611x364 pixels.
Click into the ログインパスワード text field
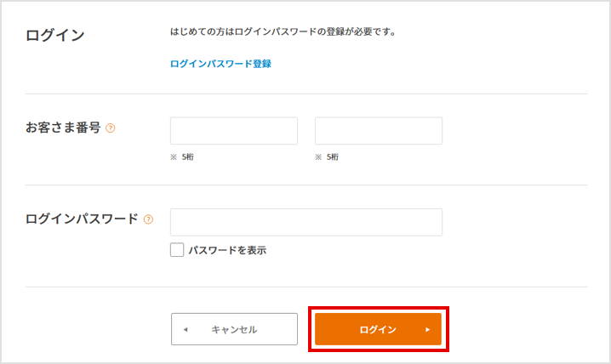pyautogui.click(x=306, y=222)
